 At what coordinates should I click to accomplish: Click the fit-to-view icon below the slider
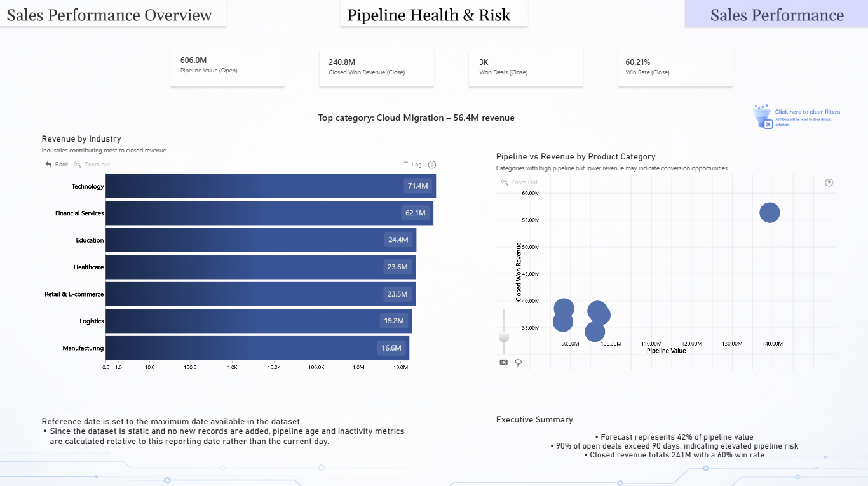(x=504, y=362)
